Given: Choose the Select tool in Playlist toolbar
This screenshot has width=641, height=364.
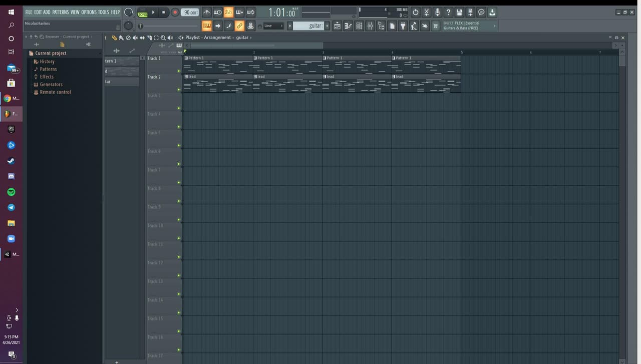Looking at the screenshot, I should click(156, 38).
